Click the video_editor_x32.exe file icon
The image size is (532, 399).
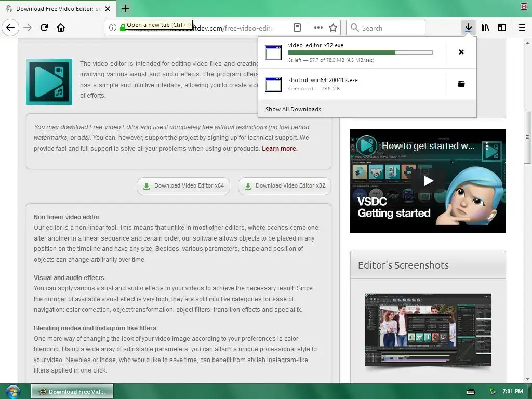(x=273, y=52)
